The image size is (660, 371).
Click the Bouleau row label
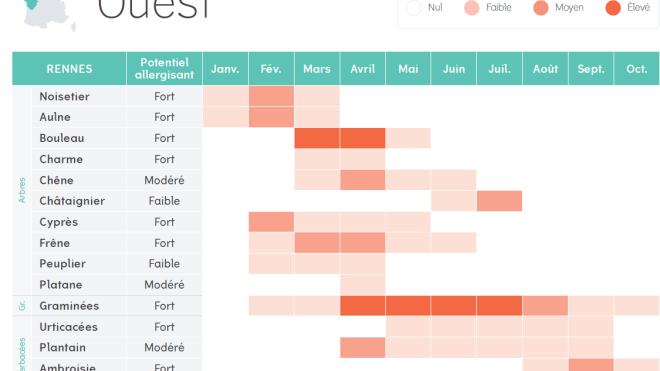coord(62,138)
